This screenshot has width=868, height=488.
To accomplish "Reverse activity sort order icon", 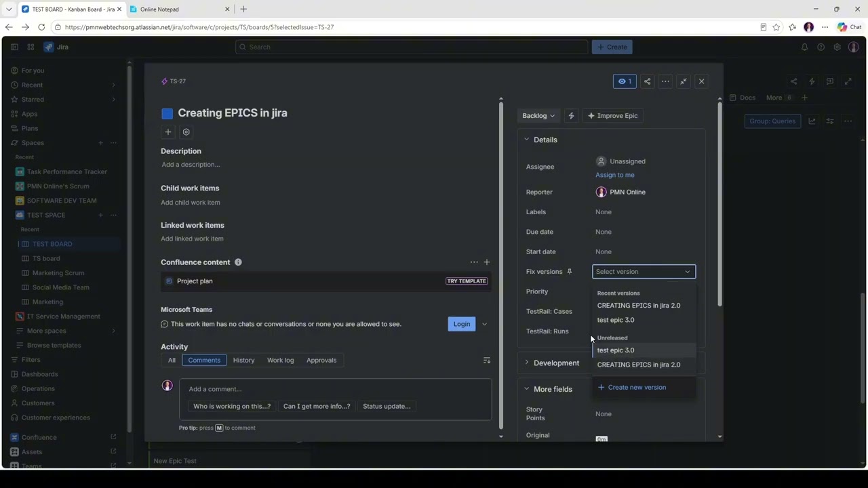I will coord(486,361).
